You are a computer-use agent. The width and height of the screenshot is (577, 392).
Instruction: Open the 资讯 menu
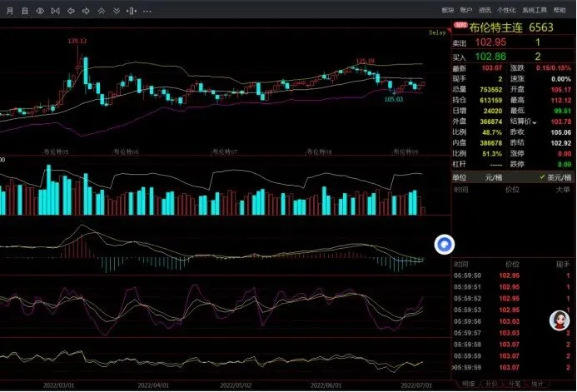pyautogui.click(x=485, y=10)
